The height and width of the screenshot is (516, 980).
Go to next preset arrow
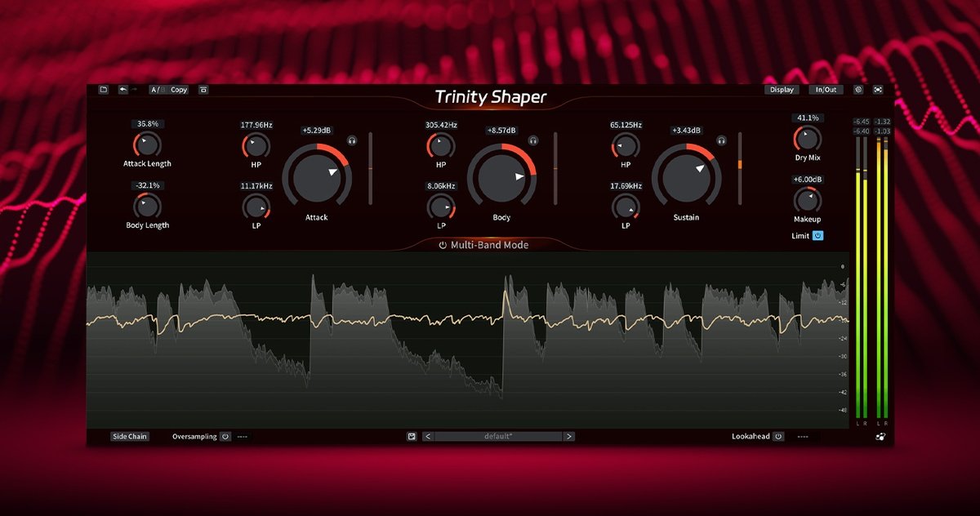(569, 436)
